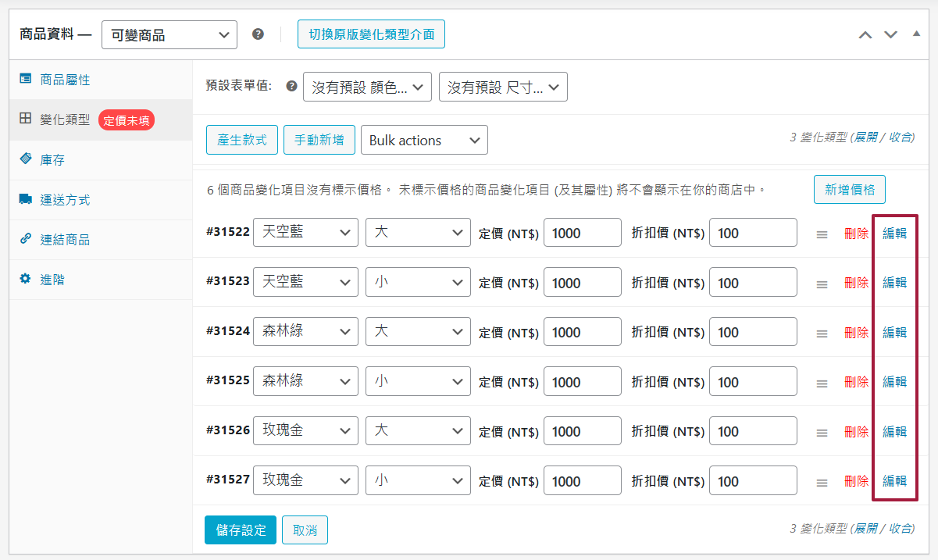Click the chain-link icon on 連結商品 tab

click(26, 237)
